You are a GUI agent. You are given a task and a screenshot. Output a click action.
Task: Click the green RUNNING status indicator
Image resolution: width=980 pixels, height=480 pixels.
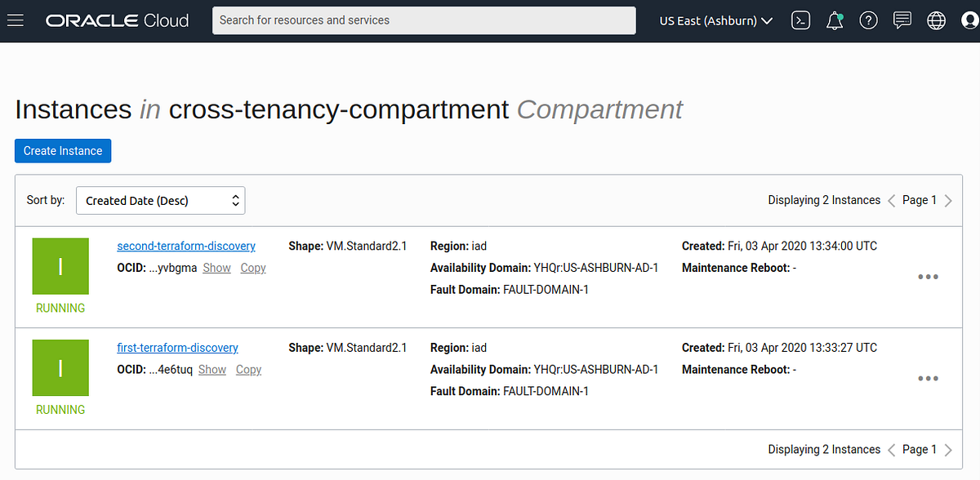click(x=60, y=265)
